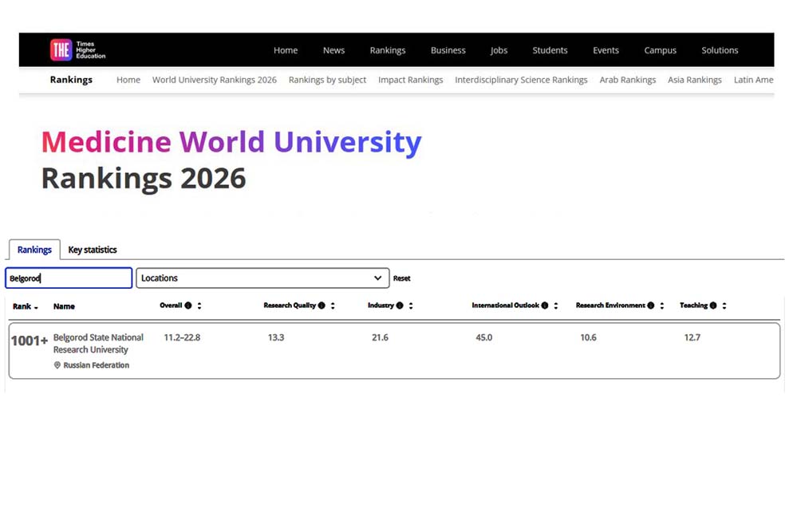797x532 pixels.
Task: Sort by Teaching using its sort arrows
Action: click(724, 305)
